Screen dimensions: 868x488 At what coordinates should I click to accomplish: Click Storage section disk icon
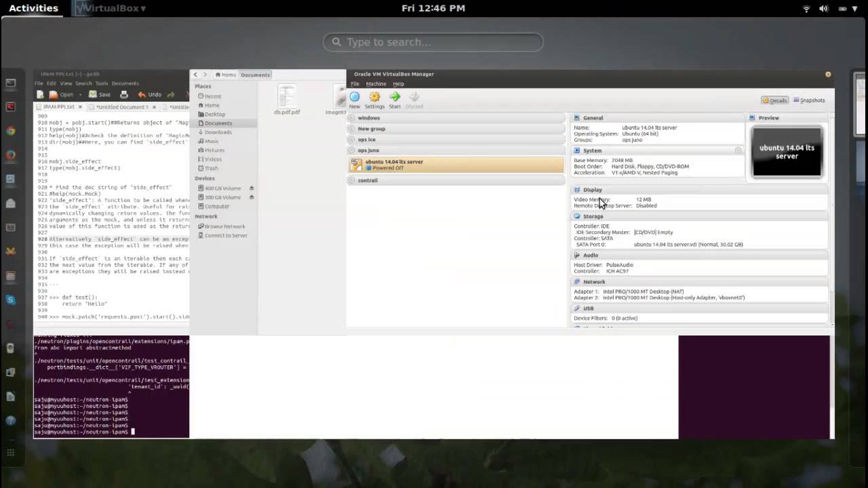[577, 217]
